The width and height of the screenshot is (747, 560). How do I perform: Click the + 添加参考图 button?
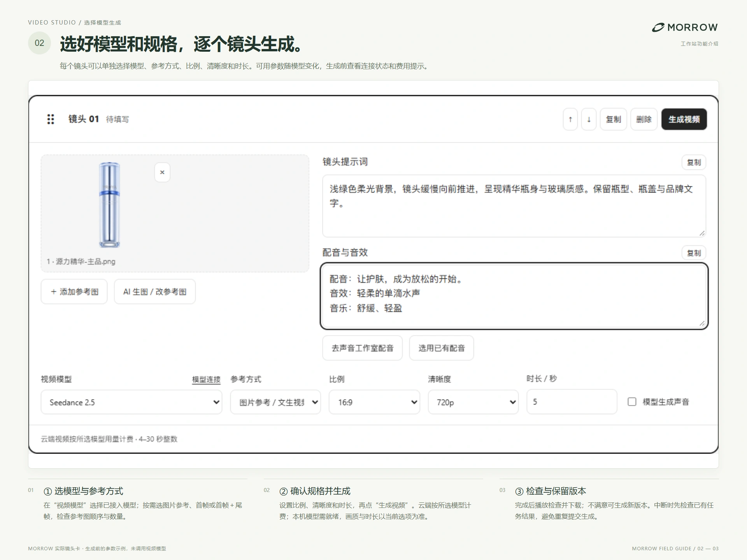[74, 292]
